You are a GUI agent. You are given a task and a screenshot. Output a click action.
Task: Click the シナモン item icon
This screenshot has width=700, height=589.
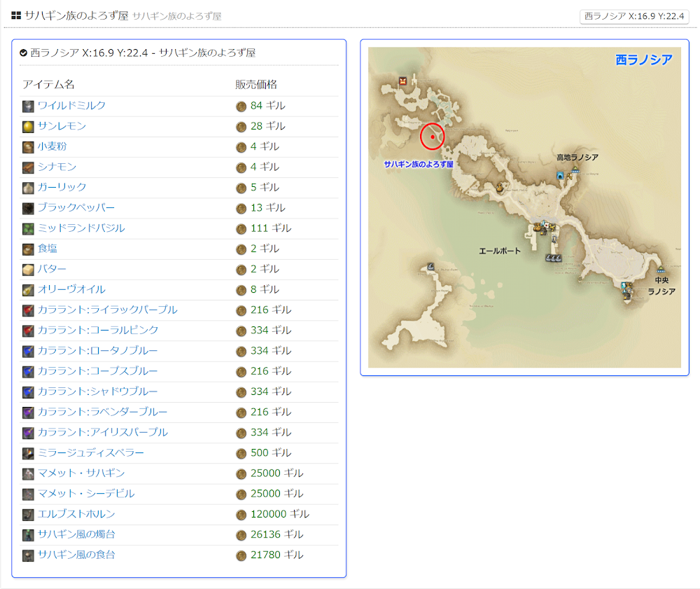(28, 167)
